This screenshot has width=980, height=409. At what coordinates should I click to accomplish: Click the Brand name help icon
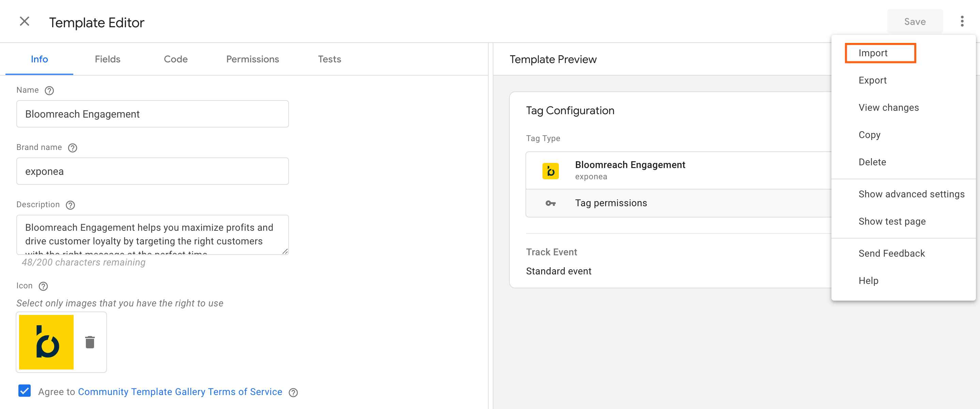pyautogui.click(x=72, y=148)
